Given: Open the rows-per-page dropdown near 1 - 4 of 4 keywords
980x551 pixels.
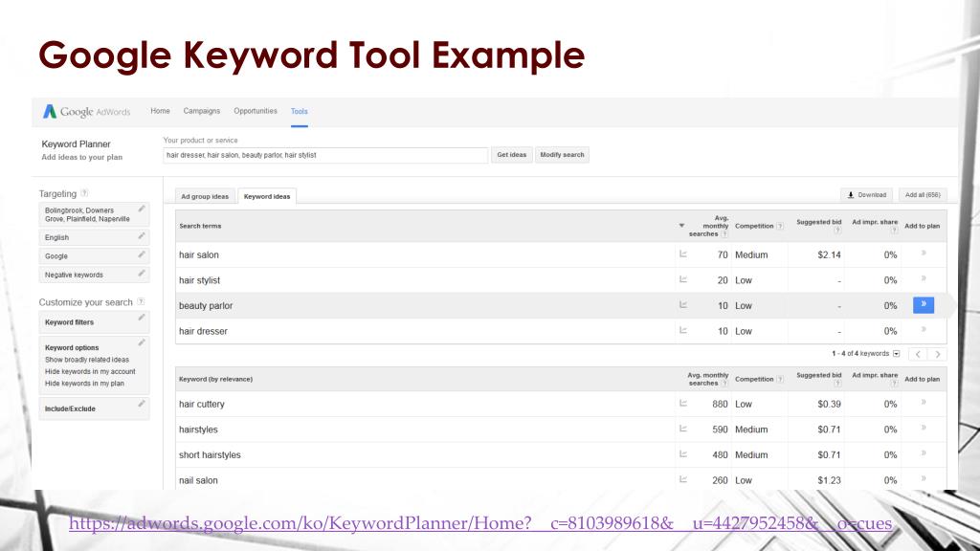Looking at the screenshot, I should 896,354.
